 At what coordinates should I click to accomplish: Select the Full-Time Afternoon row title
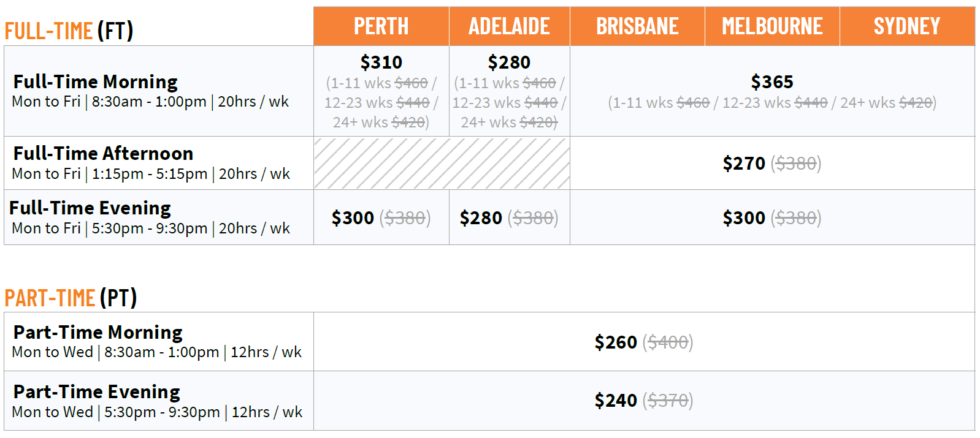[103, 153]
